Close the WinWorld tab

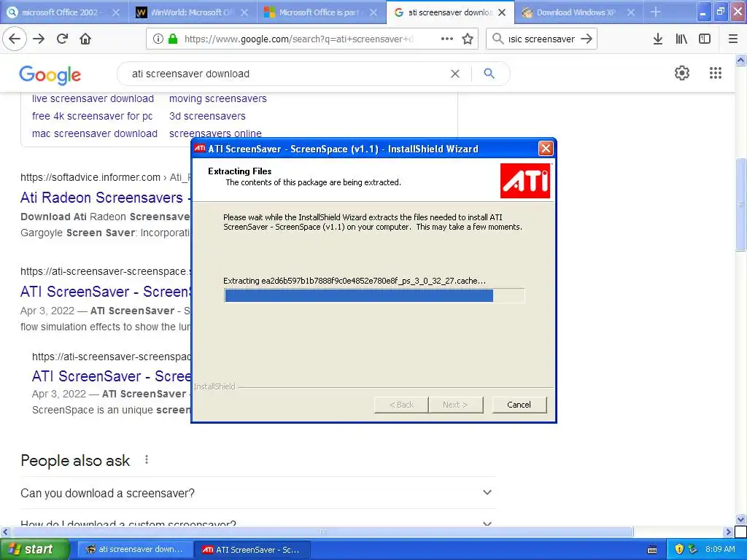coord(244,12)
